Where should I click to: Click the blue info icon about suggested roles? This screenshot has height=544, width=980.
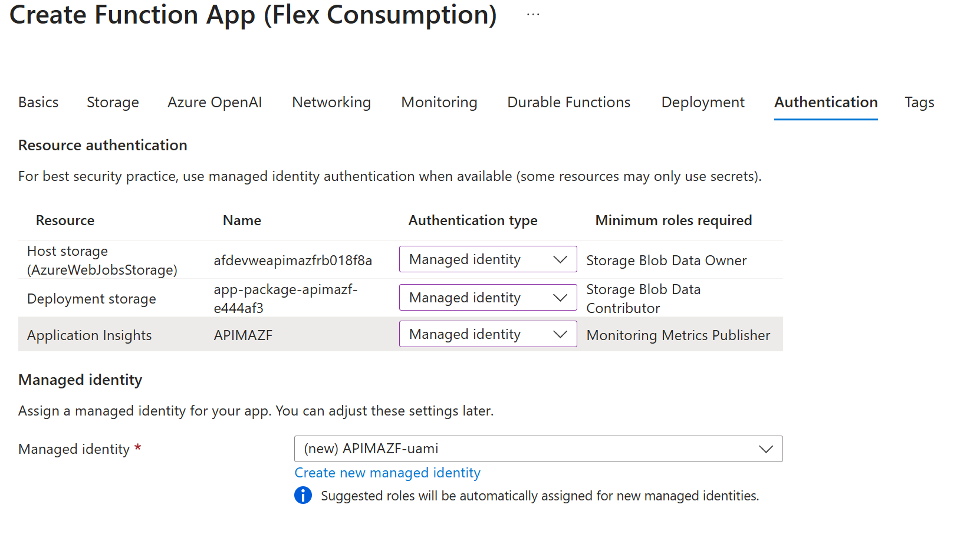click(x=303, y=496)
